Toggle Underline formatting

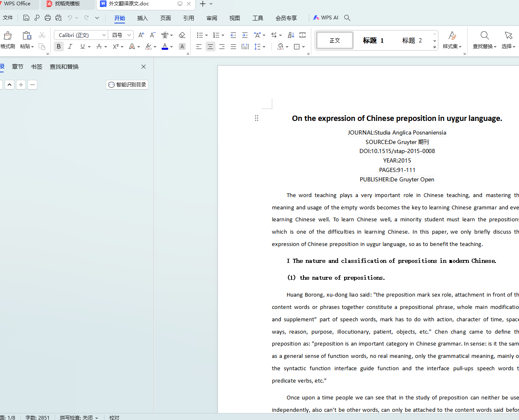(83, 46)
